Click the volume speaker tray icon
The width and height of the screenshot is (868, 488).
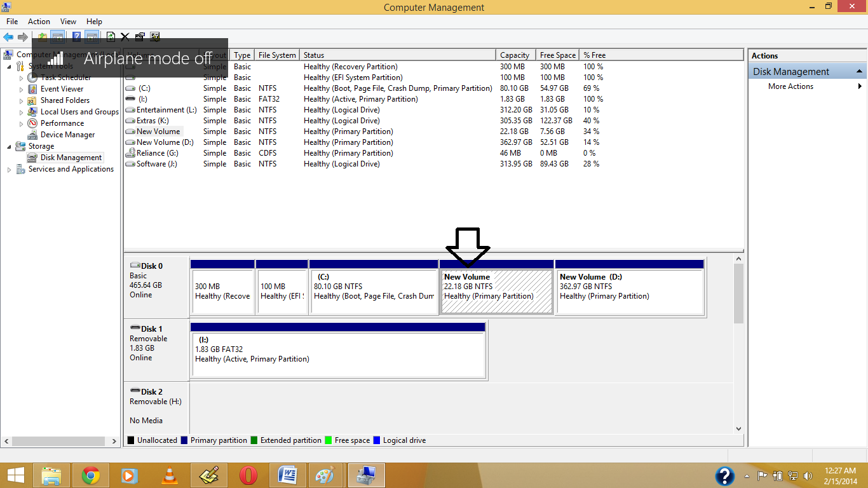[x=808, y=475]
